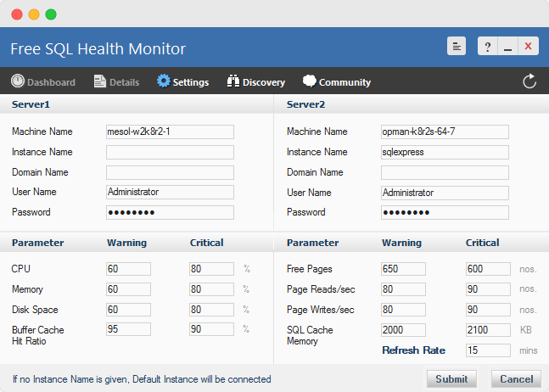
Task: Click the refresh arrow icon
Action: [x=529, y=81]
